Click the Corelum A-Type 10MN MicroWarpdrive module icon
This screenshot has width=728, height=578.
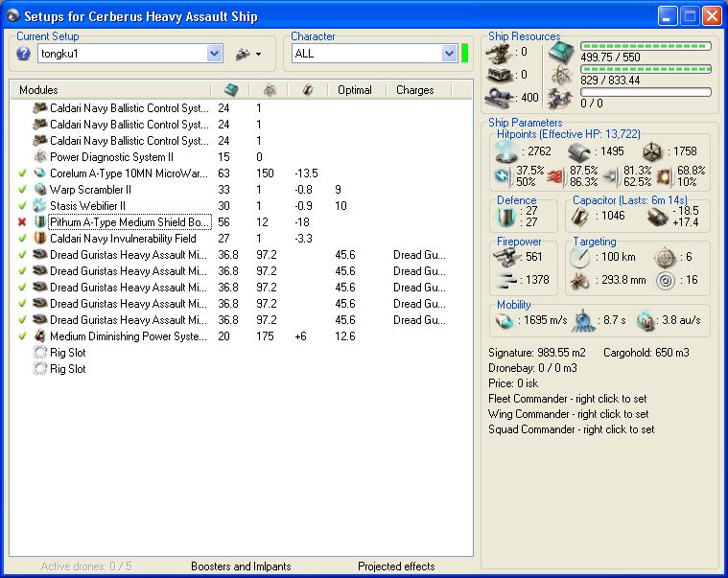pyautogui.click(x=40, y=173)
